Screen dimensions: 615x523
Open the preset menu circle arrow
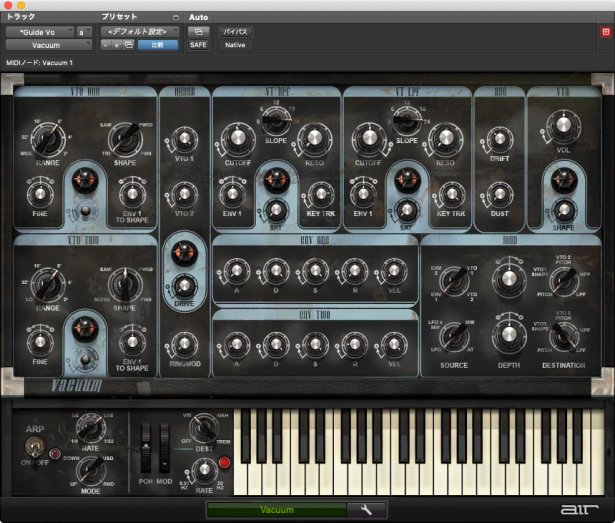[x=175, y=17]
